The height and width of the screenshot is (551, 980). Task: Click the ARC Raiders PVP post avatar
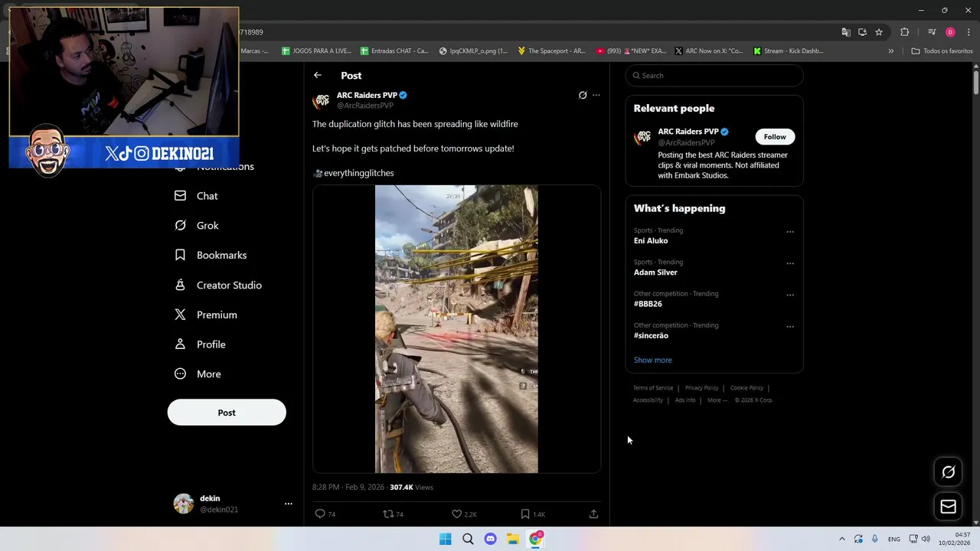point(322,100)
